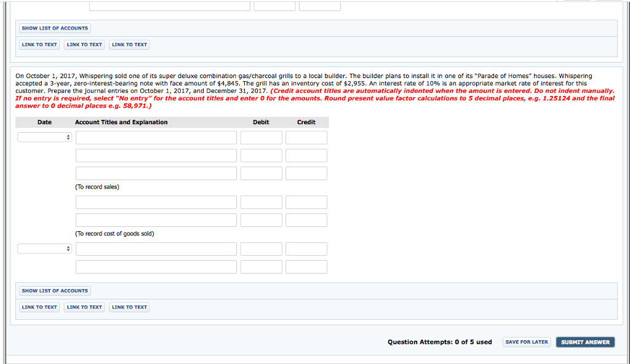Viewport: 630px width, 364px height.
Task: Click debit field in row above '(To record sales)'
Action: pyautogui.click(x=261, y=173)
